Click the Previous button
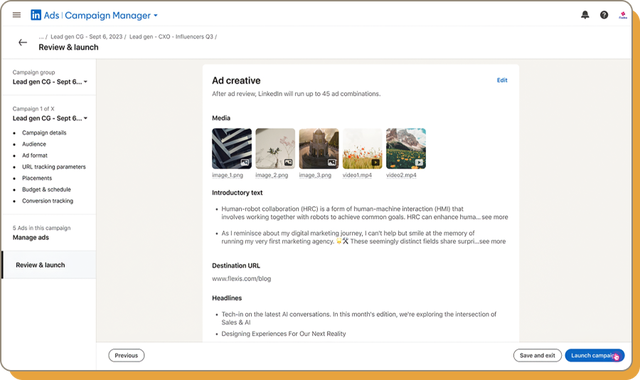 pyautogui.click(x=126, y=356)
